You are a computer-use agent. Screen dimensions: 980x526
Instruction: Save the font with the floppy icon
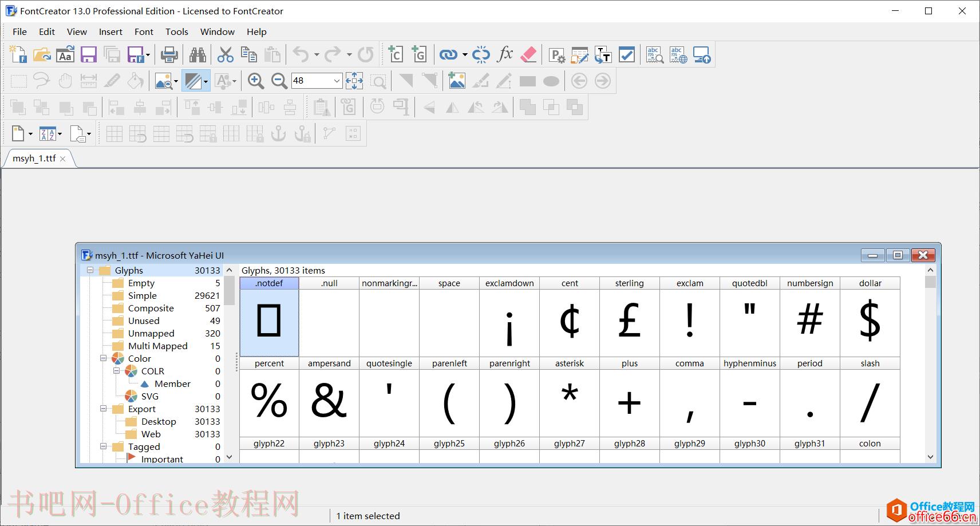(x=89, y=55)
